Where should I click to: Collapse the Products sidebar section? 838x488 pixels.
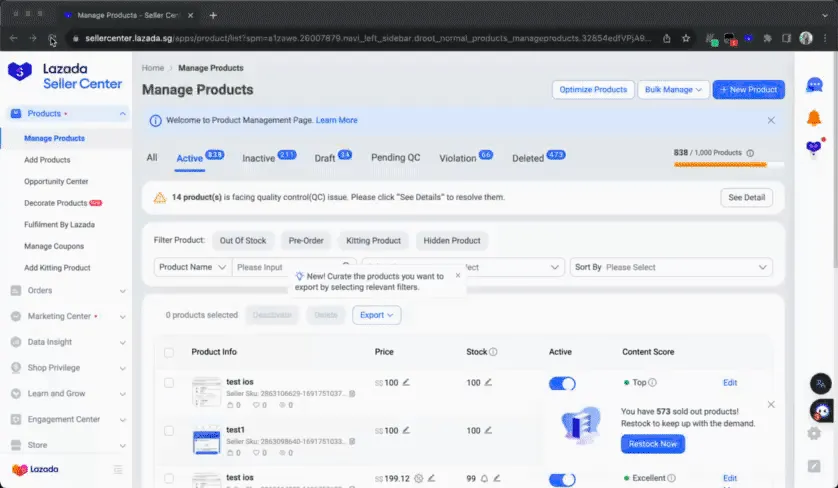pos(122,114)
